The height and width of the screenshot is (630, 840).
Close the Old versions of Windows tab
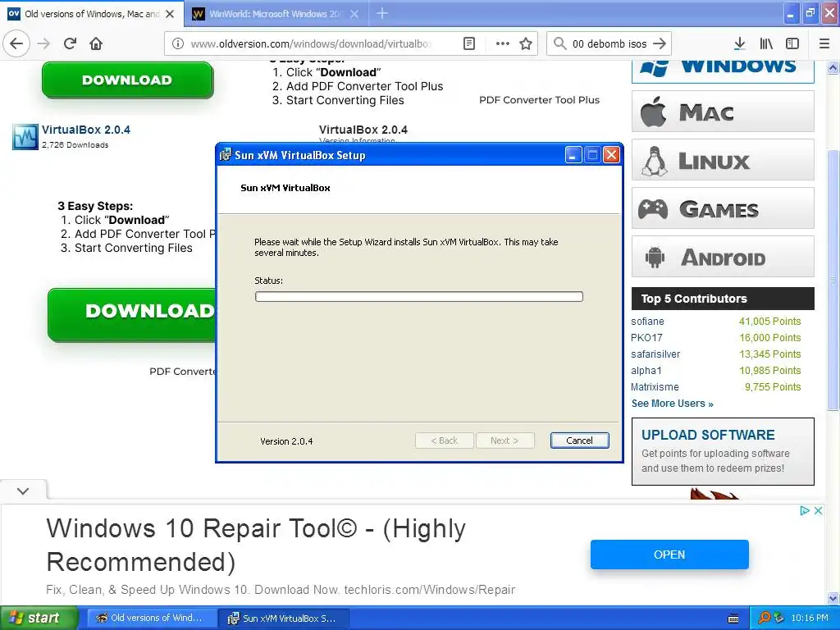[170, 14]
